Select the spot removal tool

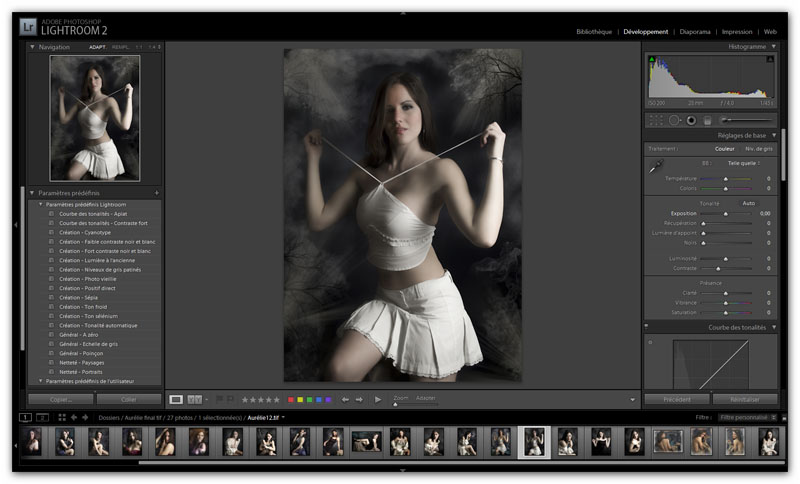click(675, 120)
